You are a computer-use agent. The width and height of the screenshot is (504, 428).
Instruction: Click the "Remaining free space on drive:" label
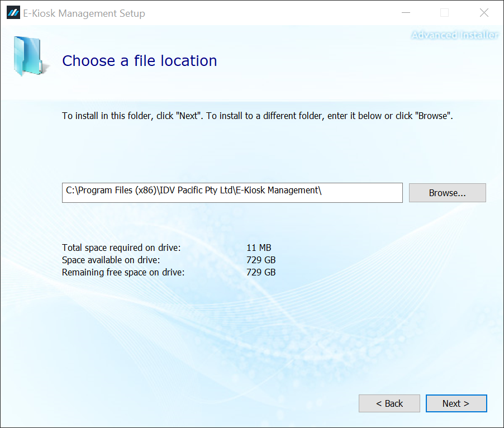coord(123,273)
